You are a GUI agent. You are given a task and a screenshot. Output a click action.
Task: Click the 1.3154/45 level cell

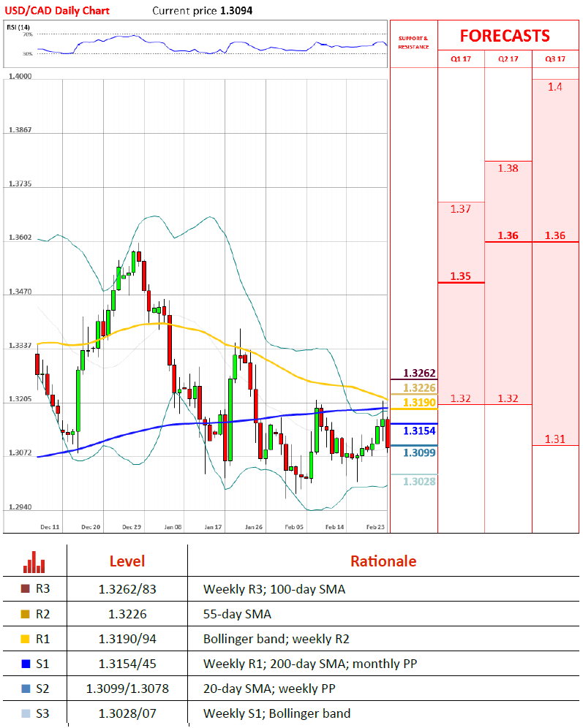[x=127, y=664]
